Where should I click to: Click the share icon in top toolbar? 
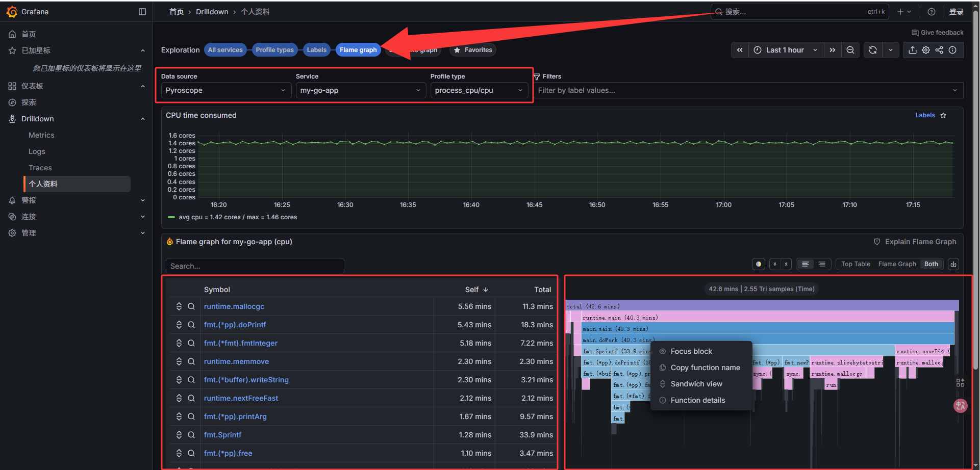939,50
